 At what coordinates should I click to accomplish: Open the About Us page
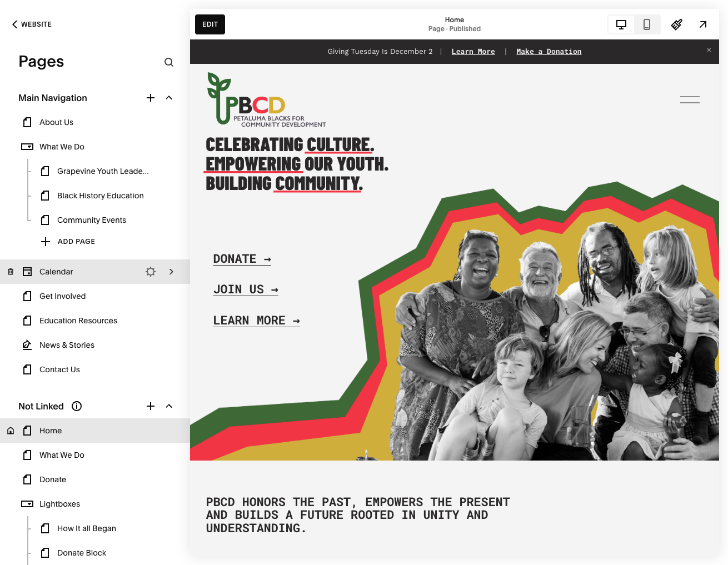click(x=56, y=122)
